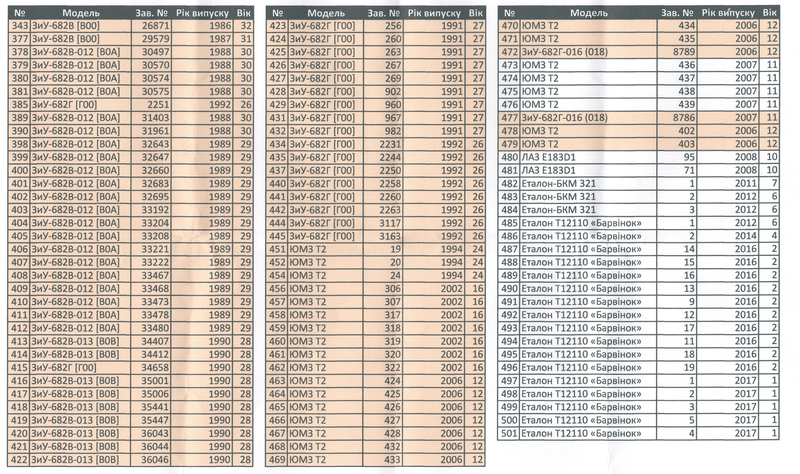Select the ЮМЗ Т2 model in row 470
800x474 pixels.
(x=588, y=26)
